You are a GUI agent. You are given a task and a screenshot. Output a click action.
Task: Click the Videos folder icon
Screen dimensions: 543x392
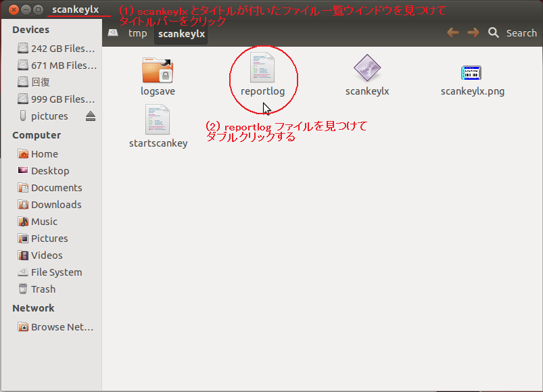23,255
